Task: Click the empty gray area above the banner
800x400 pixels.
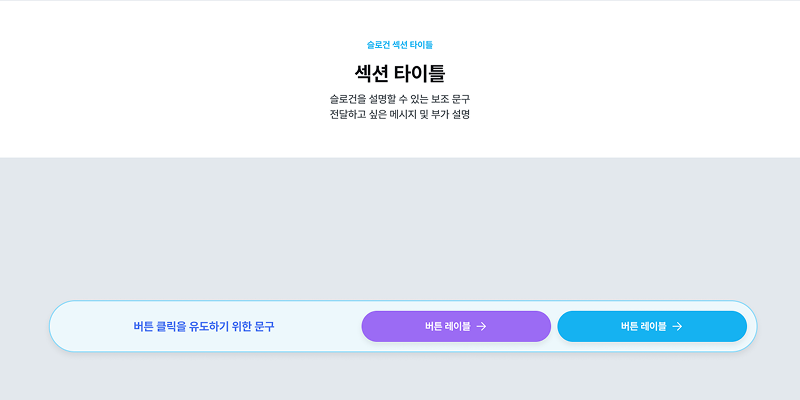Action: (400, 230)
